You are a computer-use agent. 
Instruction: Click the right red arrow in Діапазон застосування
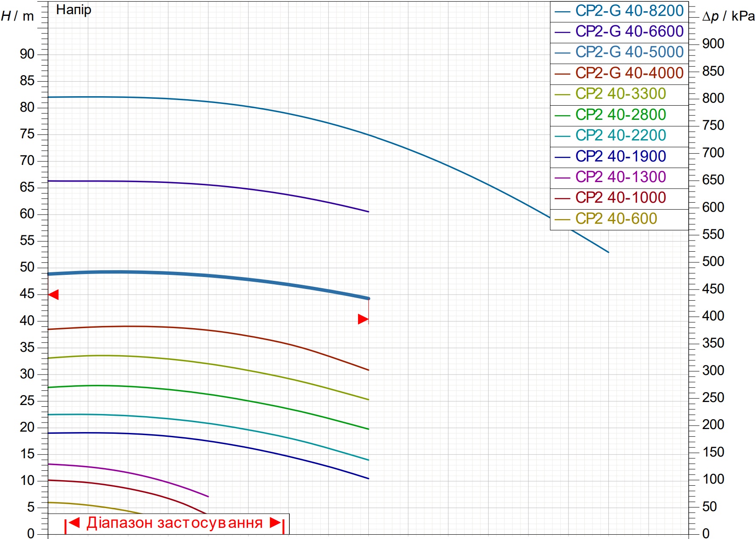(275, 523)
